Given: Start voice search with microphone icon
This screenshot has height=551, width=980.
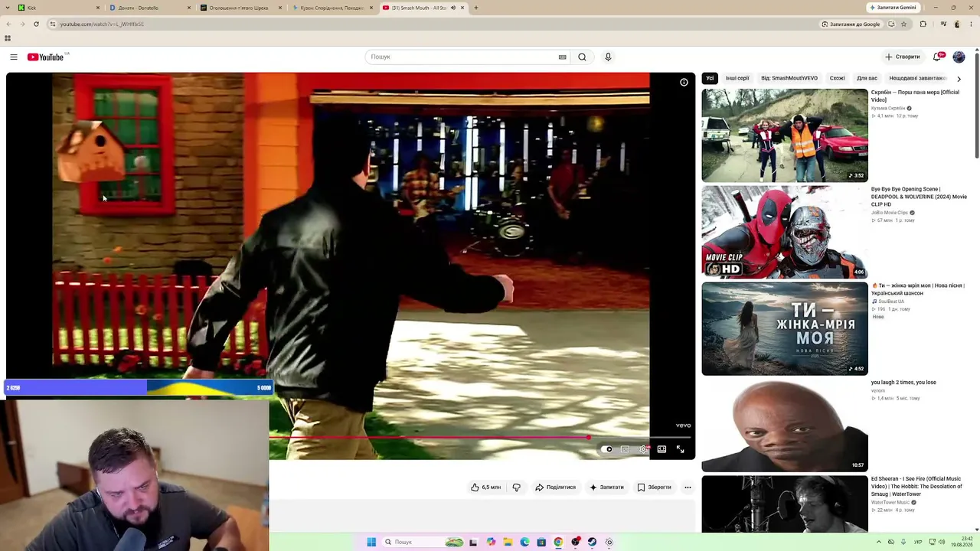Looking at the screenshot, I should (x=608, y=57).
